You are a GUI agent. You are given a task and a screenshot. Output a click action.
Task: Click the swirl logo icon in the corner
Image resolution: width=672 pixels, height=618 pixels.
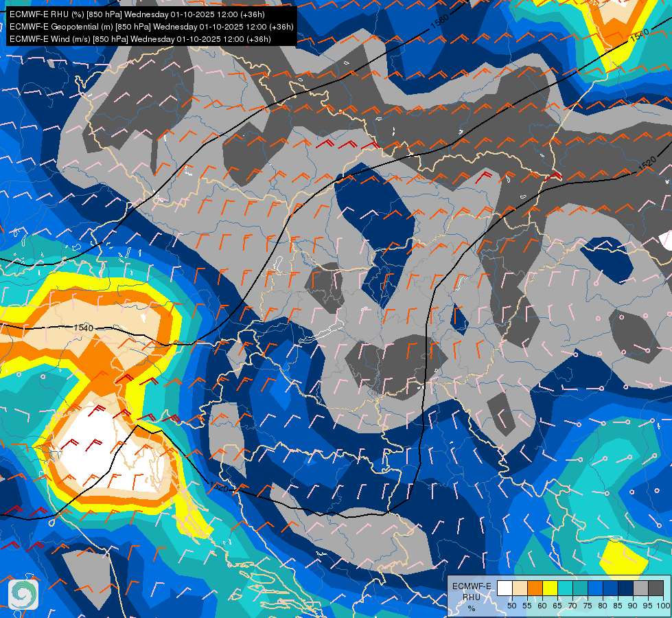pyautogui.click(x=23, y=595)
